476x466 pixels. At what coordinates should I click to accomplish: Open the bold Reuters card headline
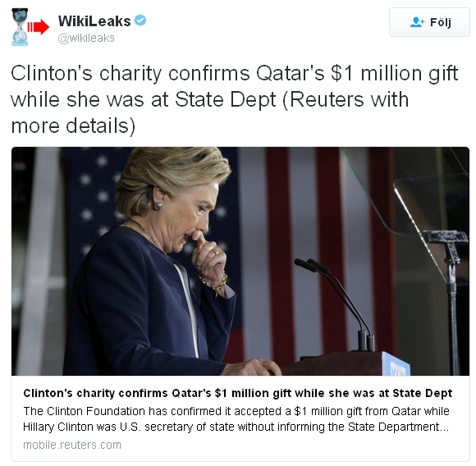click(238, 393)
